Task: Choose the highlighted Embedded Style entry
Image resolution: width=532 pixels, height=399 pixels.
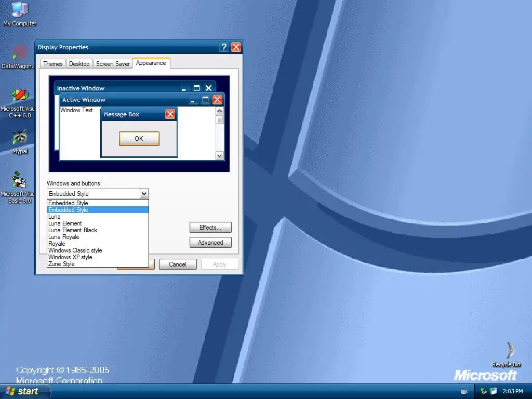Action: click(x=98, y=210)
